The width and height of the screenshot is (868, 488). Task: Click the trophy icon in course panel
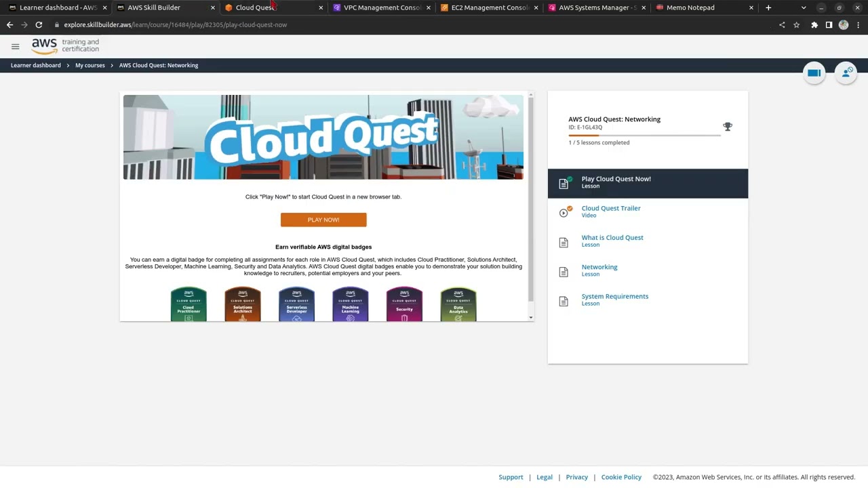(x=728, y=127)
